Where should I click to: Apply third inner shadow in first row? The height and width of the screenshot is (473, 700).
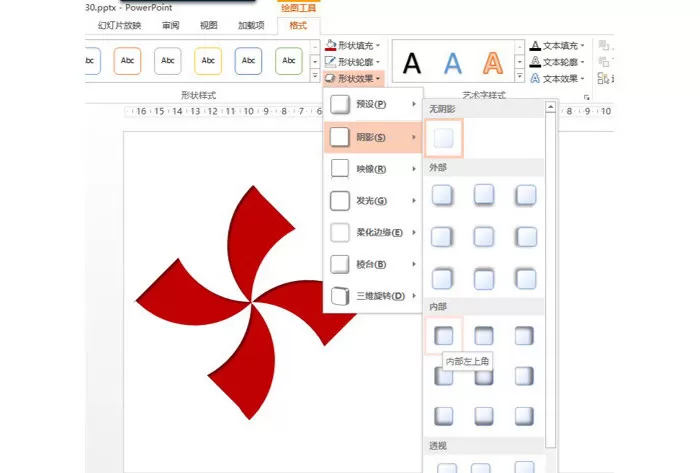click(x=524, y=336)
